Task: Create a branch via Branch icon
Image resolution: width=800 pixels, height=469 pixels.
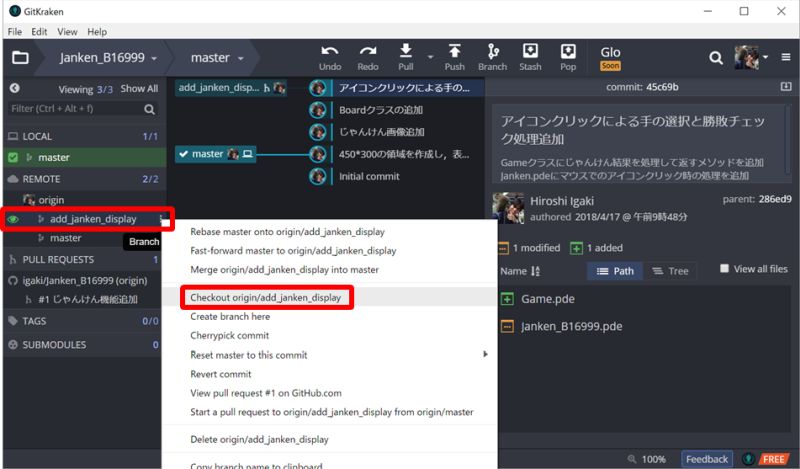Action: tap(492, 51)
